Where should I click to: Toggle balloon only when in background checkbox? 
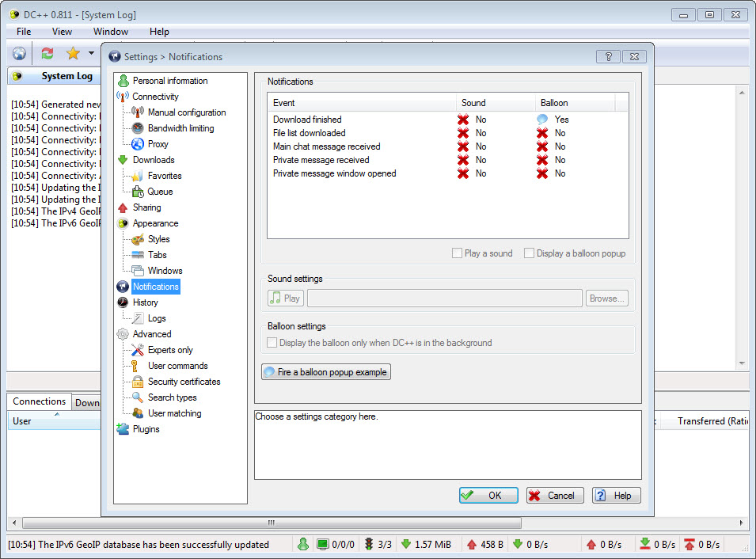pyautogui.click(x=272, y=343)
